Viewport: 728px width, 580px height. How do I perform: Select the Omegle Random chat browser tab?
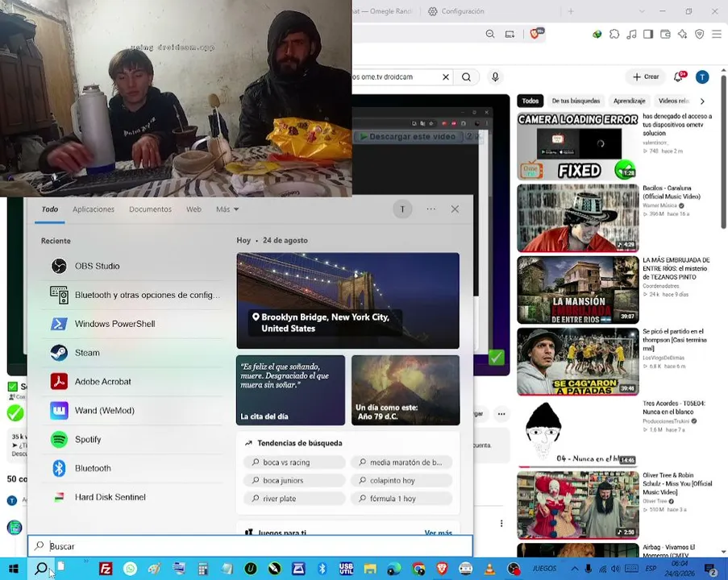coord(383,11)
